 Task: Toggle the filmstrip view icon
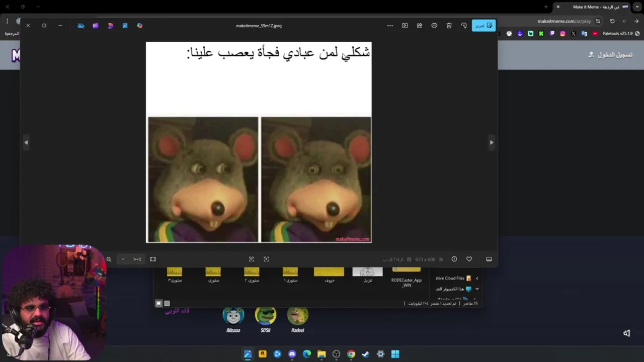489,259
